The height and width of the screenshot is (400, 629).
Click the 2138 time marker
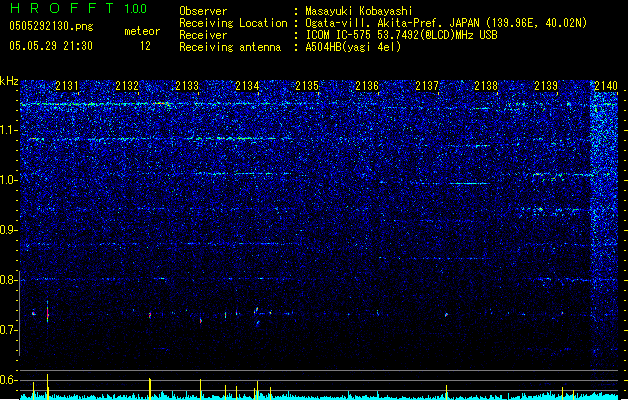(x=486, y=86)
